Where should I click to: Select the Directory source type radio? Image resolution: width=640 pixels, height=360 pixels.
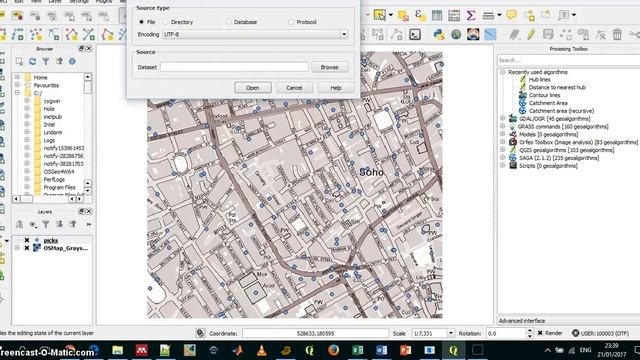click(165, 22)
